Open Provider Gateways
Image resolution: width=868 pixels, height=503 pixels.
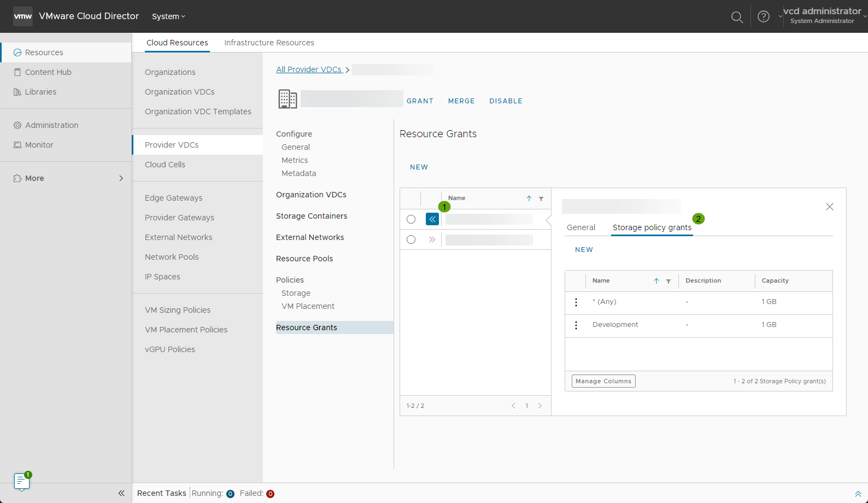(179, 218)
